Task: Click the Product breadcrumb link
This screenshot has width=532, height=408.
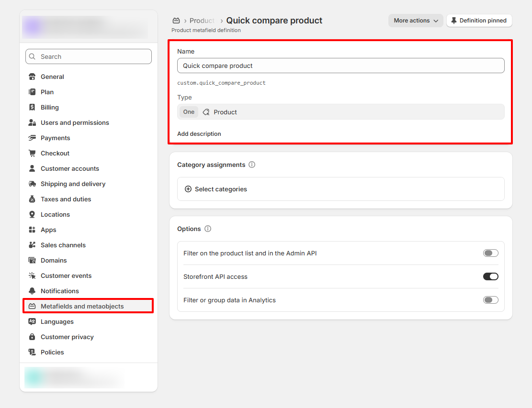Action: 202,21
